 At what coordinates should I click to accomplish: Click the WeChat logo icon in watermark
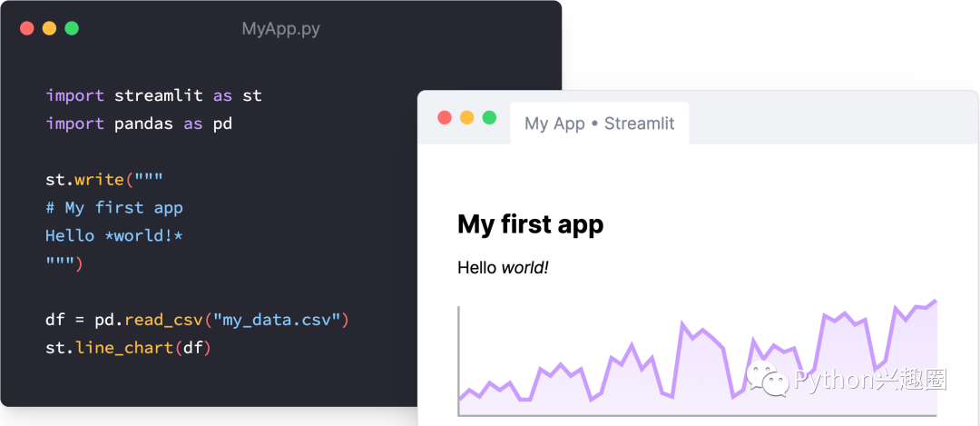point(767,381)
